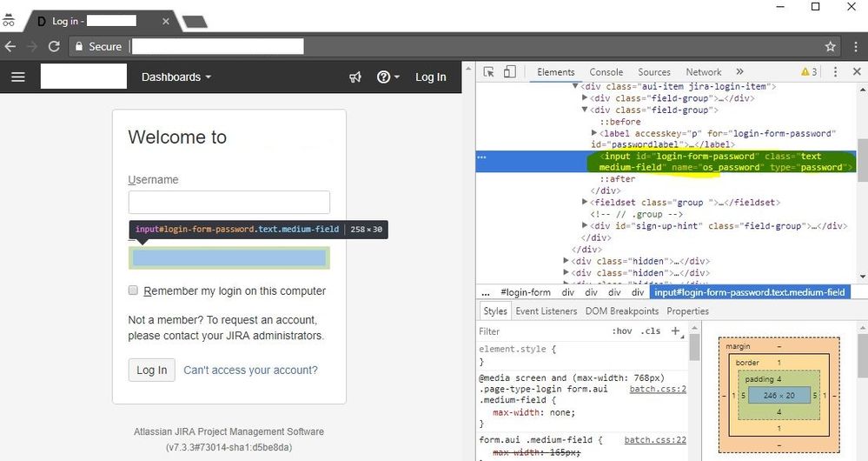This screenshot has height=461, width=868.
Task: Close the DevTools panel
Action: click(x=857, y=71)
